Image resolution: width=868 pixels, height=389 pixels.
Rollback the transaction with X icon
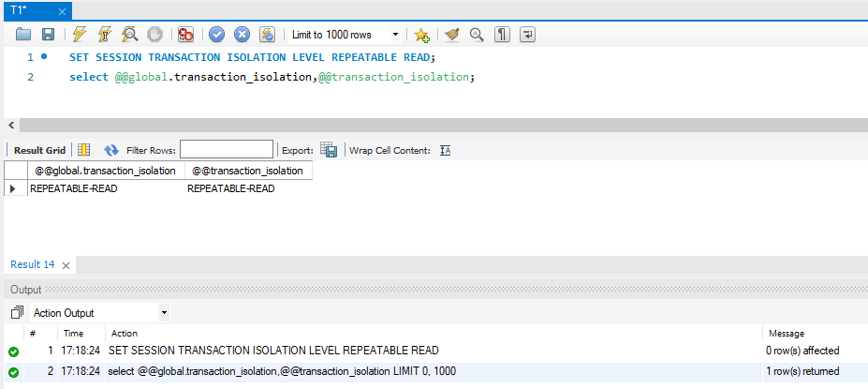[242, 35]
